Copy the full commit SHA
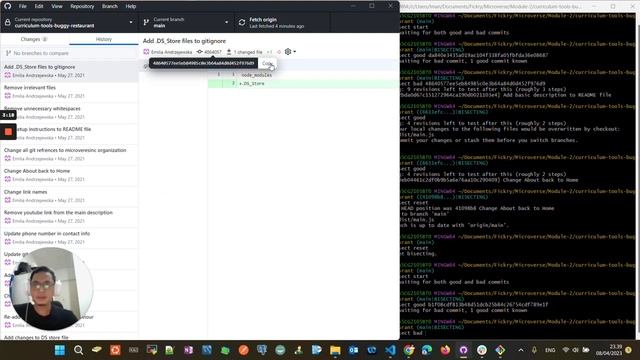 coord(267,63)
